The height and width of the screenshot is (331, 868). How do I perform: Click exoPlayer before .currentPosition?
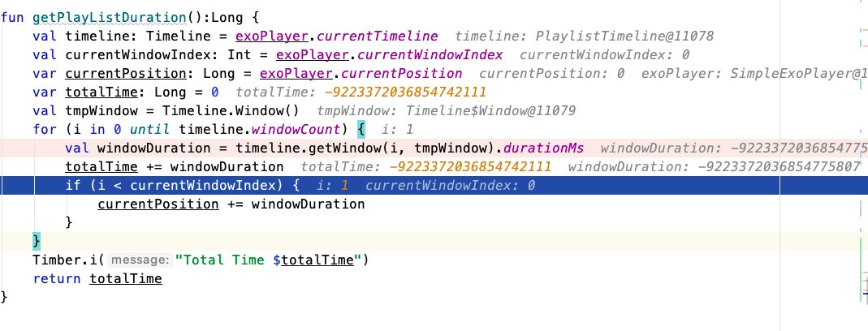click(296, 74)
